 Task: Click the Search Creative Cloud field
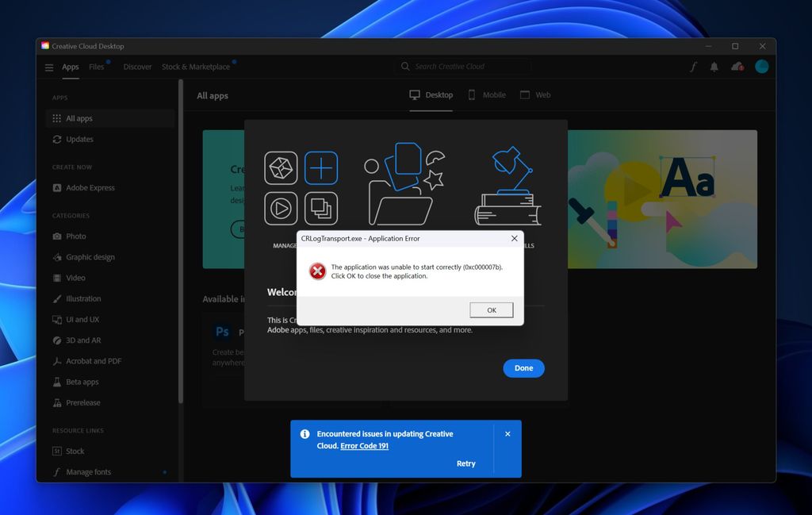click(463, 67)
